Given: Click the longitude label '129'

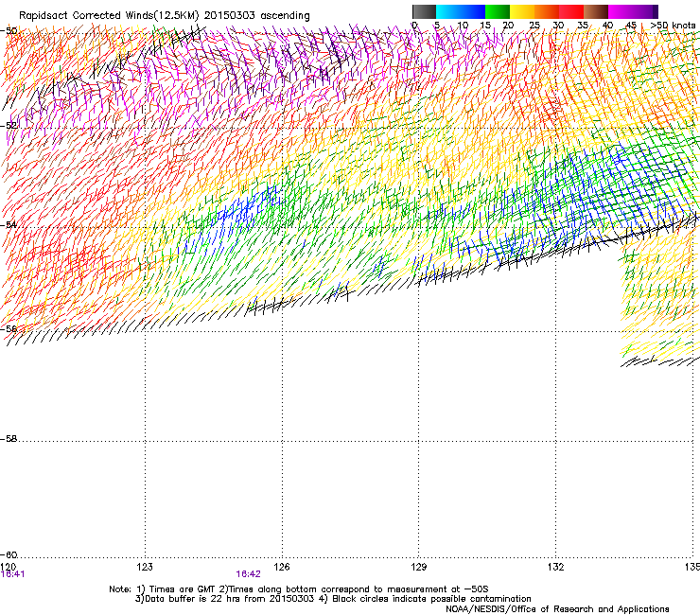Looking at the screenshot, I should tap(419, 567).
